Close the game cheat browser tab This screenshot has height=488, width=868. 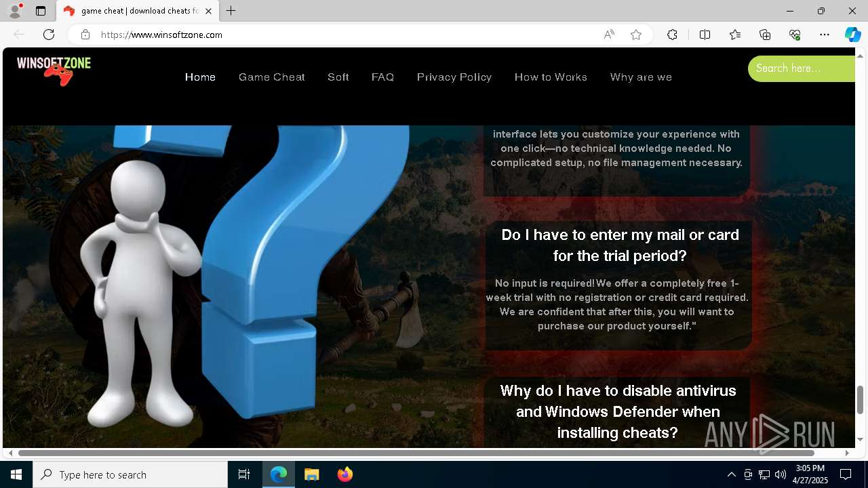point(208,11)
